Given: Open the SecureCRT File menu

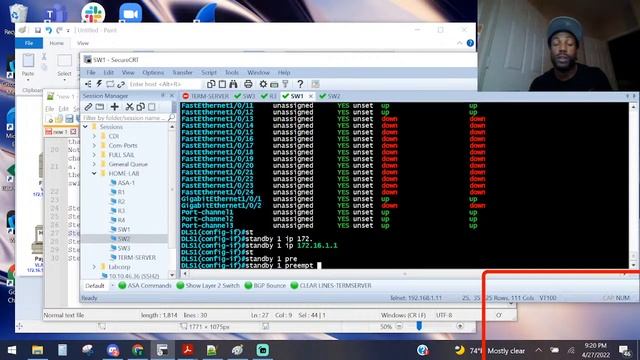Looking at the screenshot, I should (x=91, y=73).
